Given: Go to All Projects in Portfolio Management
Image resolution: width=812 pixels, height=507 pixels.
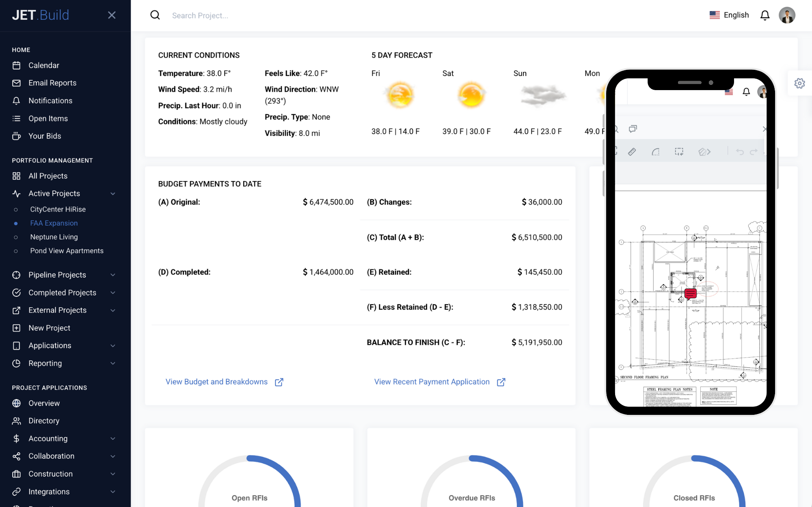Looking at the screenshot, I should tap(48, 176).
